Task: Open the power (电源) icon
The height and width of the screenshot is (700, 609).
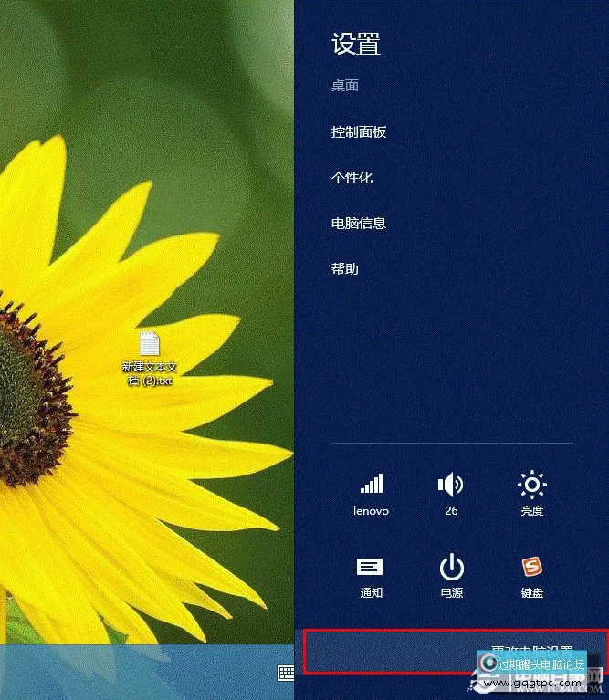Action: [x=451, y=568]
